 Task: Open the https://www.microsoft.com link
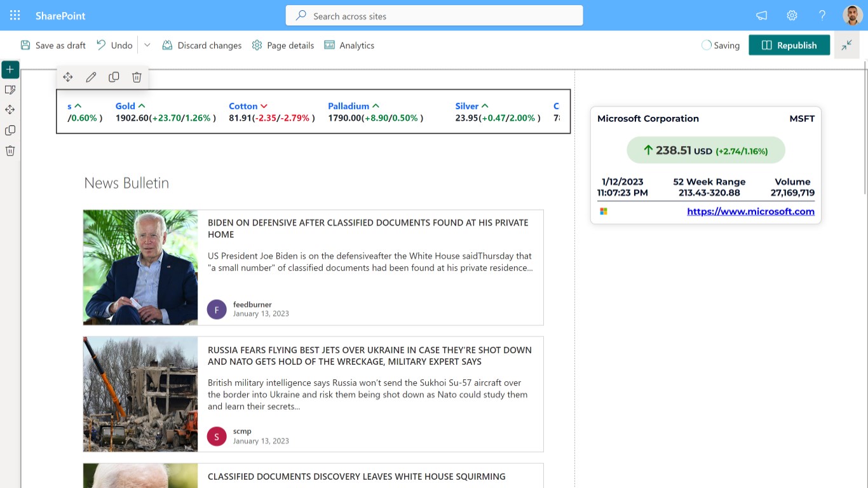point(750,212)
